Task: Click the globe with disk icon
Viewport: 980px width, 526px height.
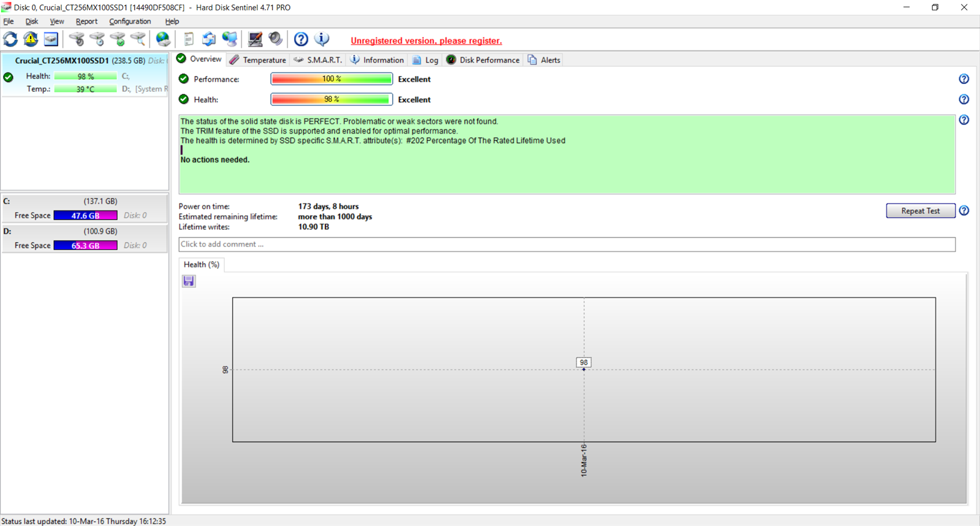Action: coord(163,39)
